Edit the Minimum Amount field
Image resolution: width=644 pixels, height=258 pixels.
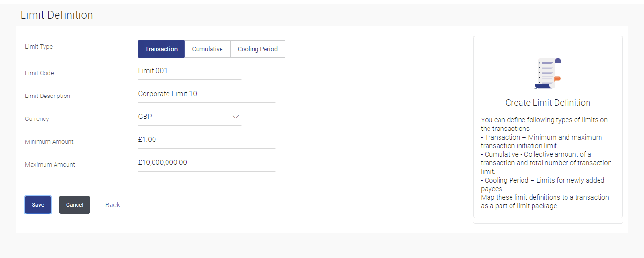[x=207, y=140]
